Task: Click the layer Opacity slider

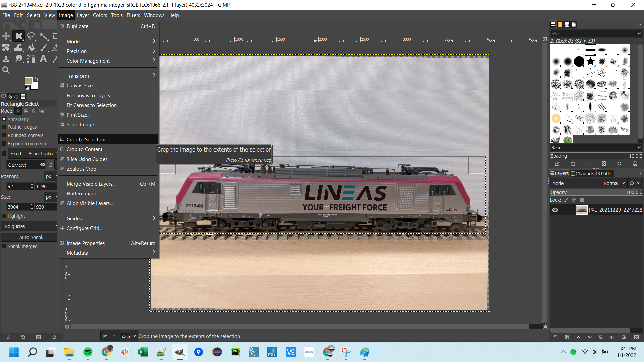Action: (x=594, y=192)
